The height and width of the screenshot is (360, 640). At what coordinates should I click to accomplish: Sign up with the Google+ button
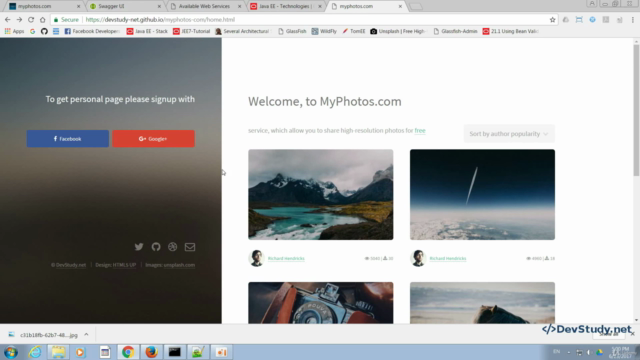pyautogui.click(x=153, y=139)
